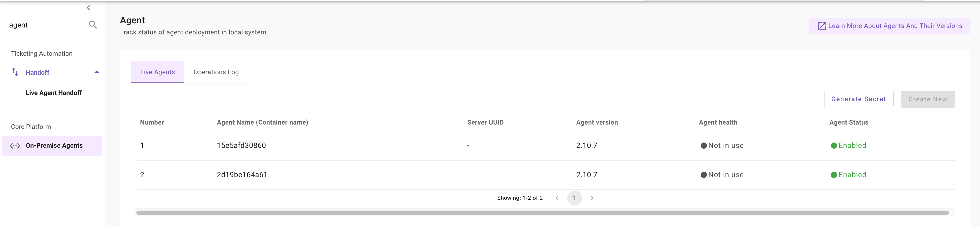Click the previous page arrow in pagination
This screenshot has height=227, width=980.
[x=557, y=198]
